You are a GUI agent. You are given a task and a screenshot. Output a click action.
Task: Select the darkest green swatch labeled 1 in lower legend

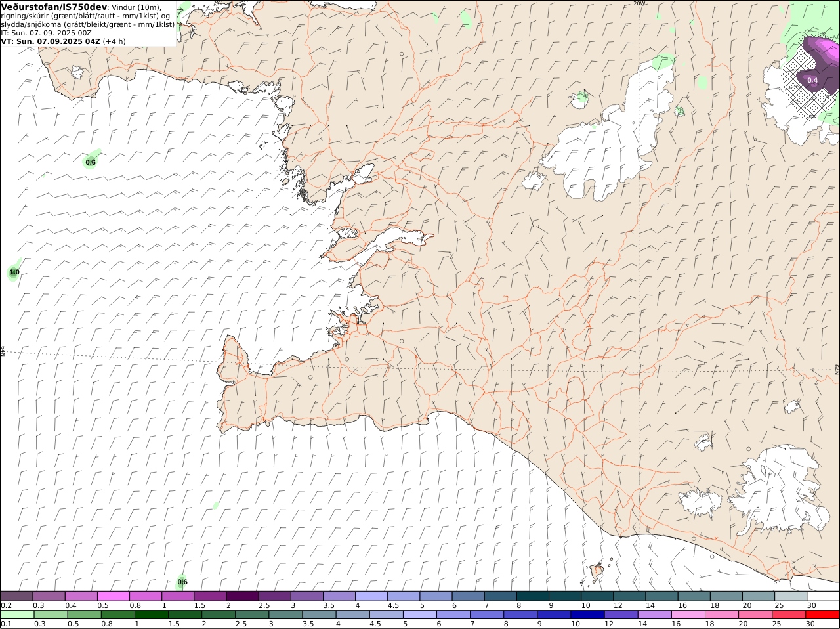click(x=152, y=615)
